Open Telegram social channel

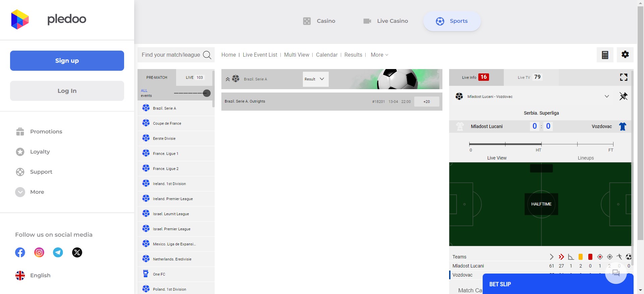(x=58, y=252)
